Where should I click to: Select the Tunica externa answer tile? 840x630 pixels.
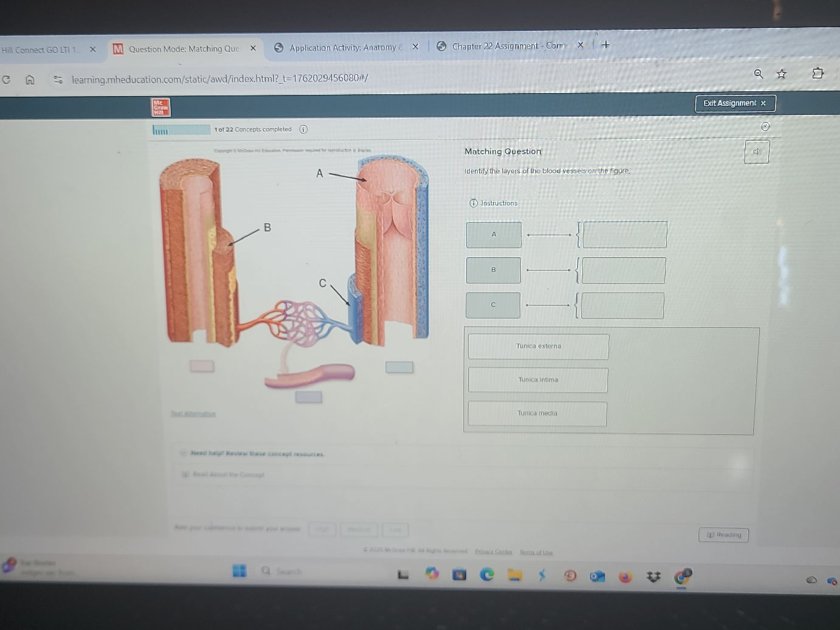[x=538, y=345]
